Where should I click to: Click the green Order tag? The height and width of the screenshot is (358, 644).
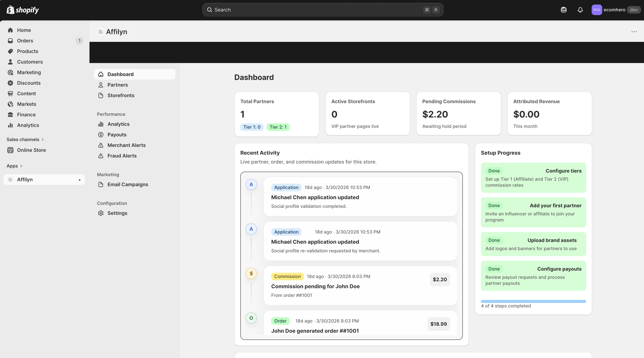click(280, 321)
